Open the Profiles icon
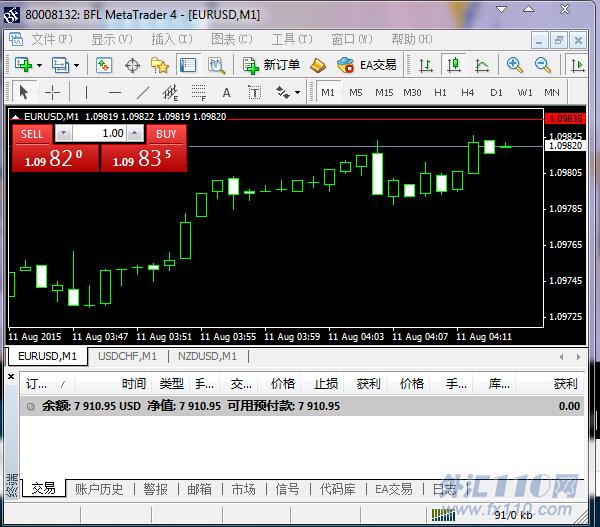Screen dimensions: 600x527 click(60, 65)
